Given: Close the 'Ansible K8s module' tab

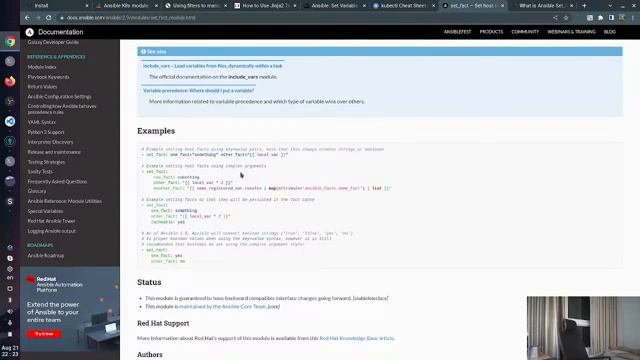Looking at the screenshot, I should point(156,6).
